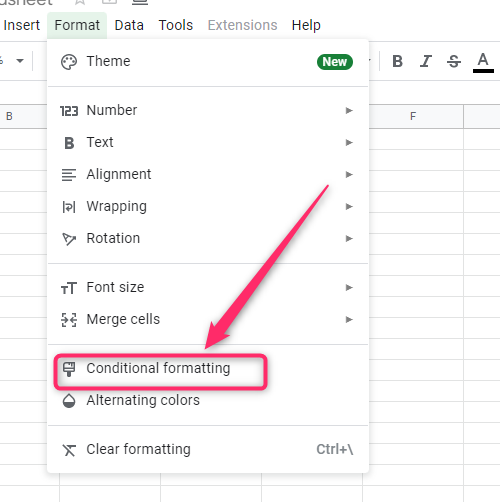Open the Insert menu
Viewport: 500px width, 502px height.
coord(21,25)
